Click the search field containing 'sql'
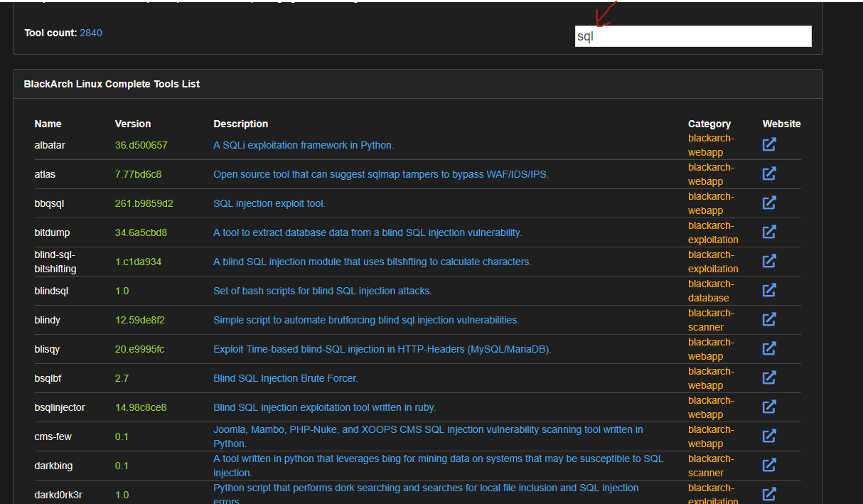The width and height of the screenshot is (863, 504). pos(692,36)
